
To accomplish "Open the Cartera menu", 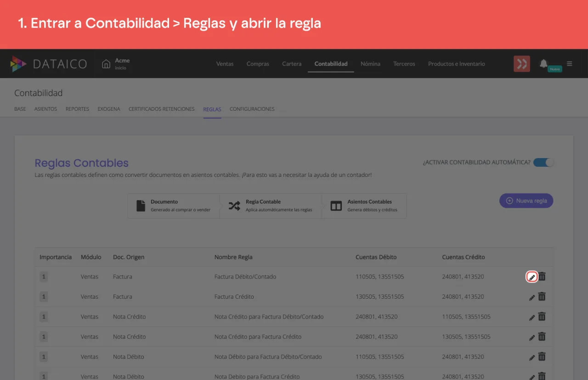I will 292,64.
